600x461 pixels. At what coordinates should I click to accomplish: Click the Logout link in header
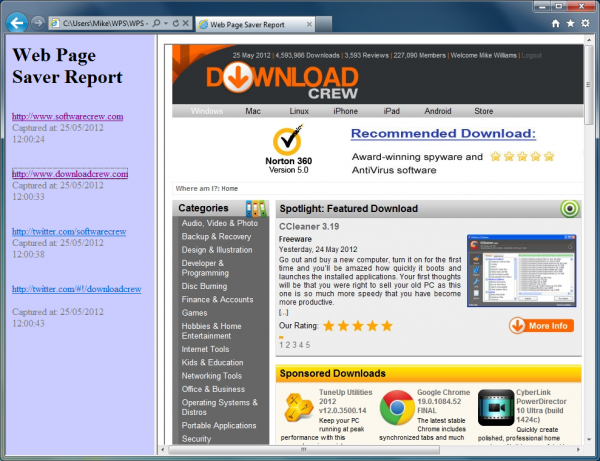[532, 55]
